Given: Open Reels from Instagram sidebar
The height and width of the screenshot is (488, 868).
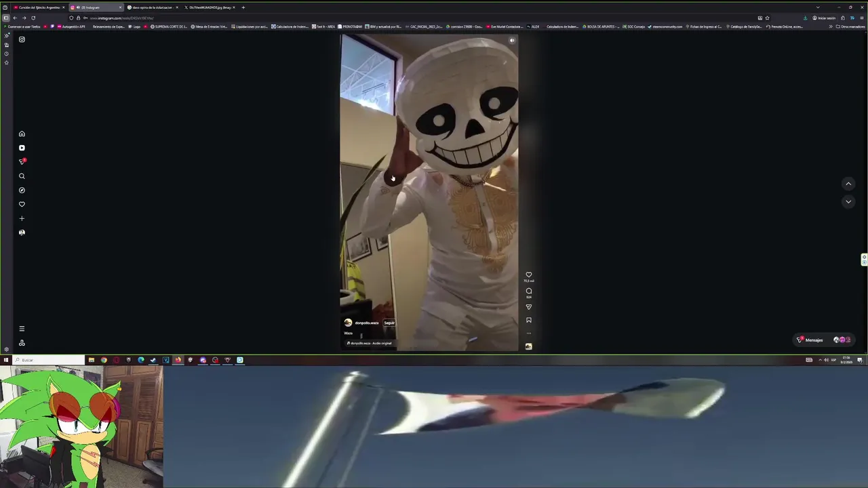Looking at the screenshot, I should (x=22, y=148).
